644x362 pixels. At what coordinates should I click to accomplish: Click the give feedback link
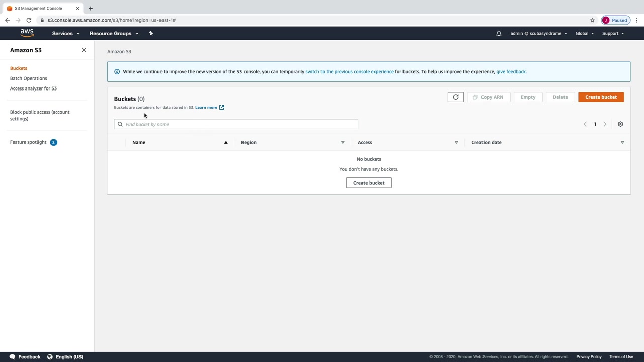click(511, 72)
